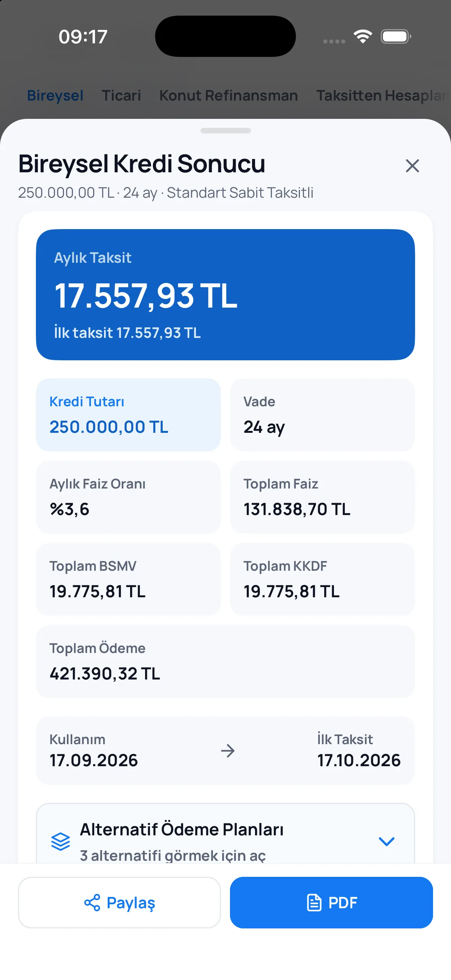
Task: Tap the Kredi Tutarı 250.000,00 TL card
Action: pos(128,415)
